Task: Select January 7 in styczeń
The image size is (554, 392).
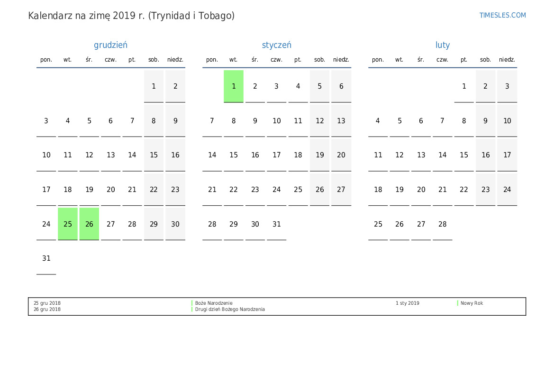Action: [x=212, y=121]
